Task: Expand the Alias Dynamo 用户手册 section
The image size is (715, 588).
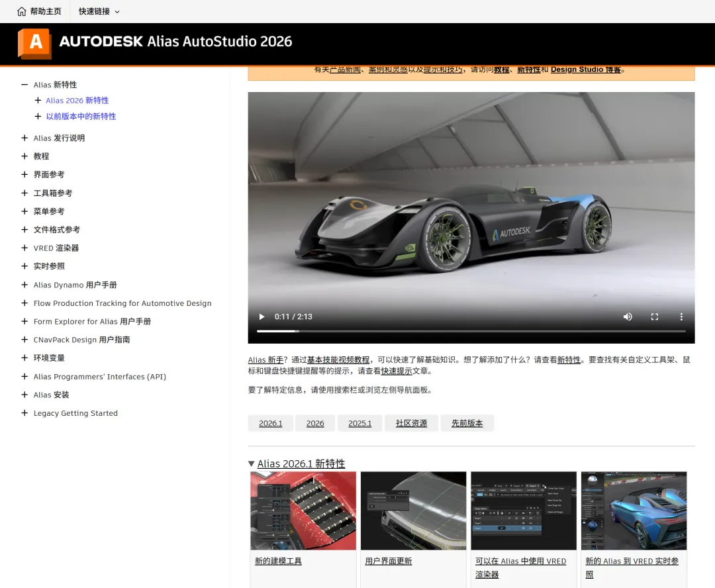Action: [24, 285]
